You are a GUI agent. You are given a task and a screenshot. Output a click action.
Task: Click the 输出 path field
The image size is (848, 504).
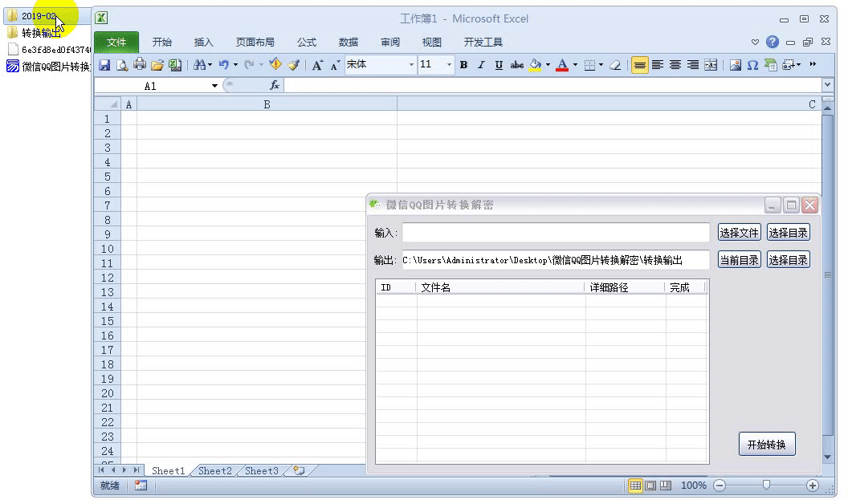coord(556,260)
